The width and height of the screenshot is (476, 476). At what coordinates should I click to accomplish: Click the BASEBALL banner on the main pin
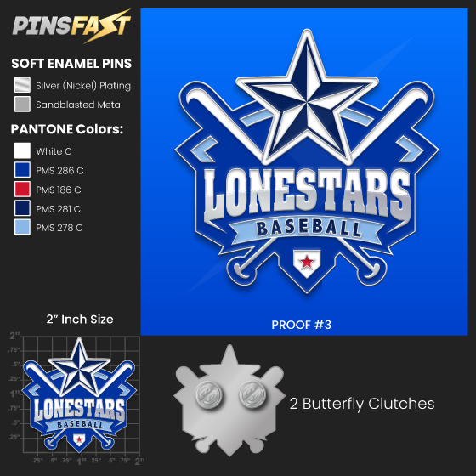307,229
